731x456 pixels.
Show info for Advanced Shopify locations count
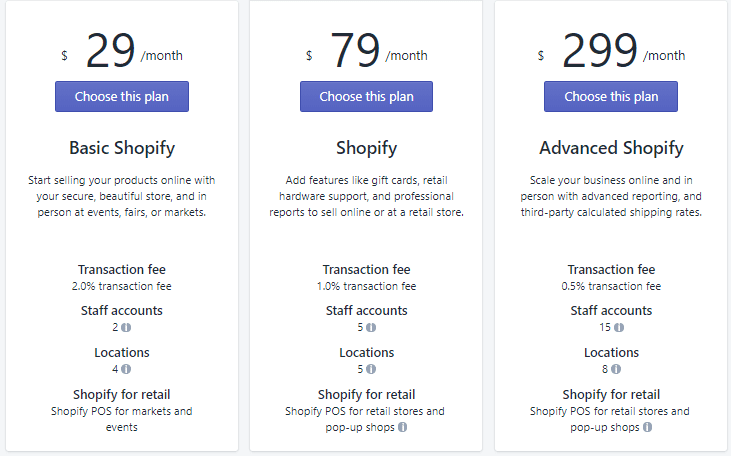(x=617, y=369)
